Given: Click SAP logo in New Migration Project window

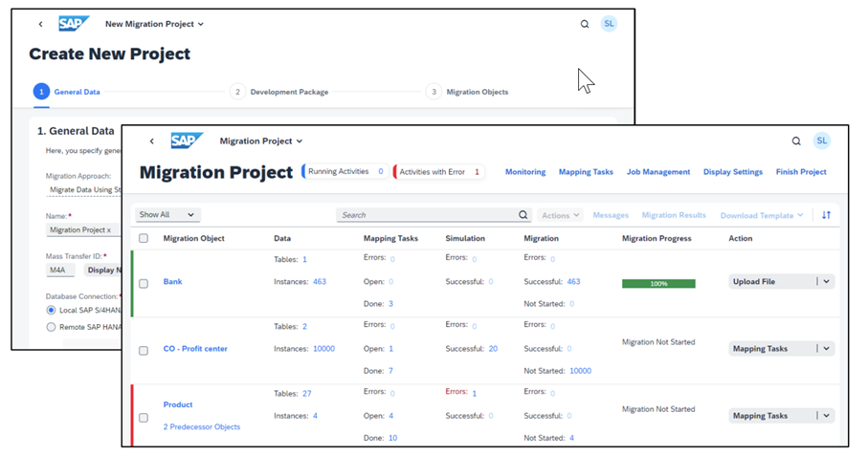Looking at the screenshot, I should point(74,24).
